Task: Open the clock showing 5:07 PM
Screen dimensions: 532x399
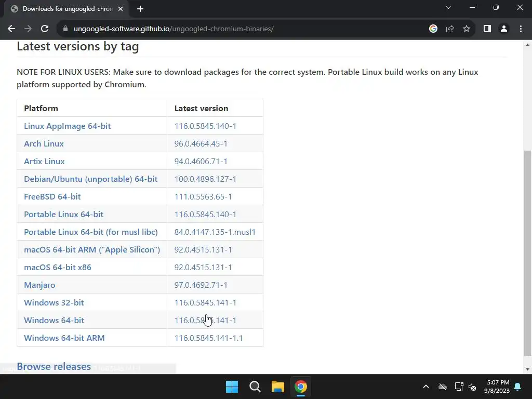Action: (x=497, y=387)
